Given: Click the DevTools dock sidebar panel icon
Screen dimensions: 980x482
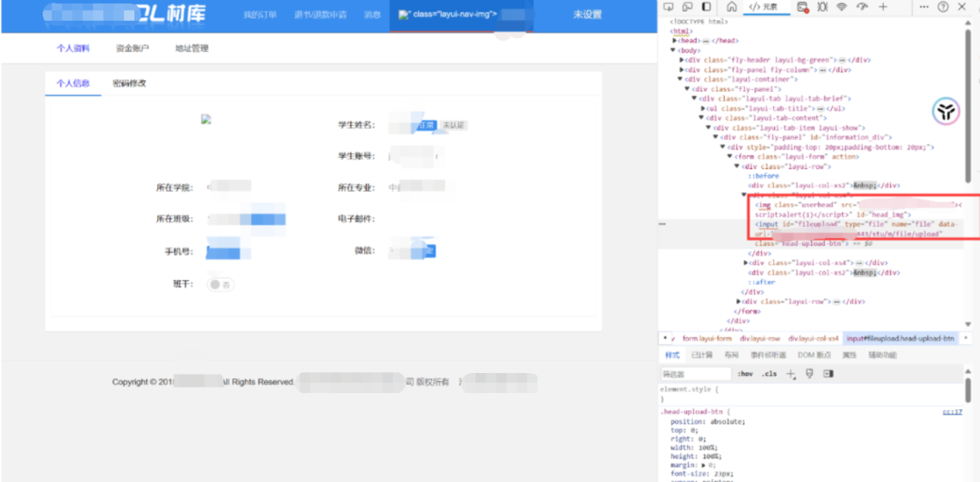Looking at the screenshot, I should (706, 6).
